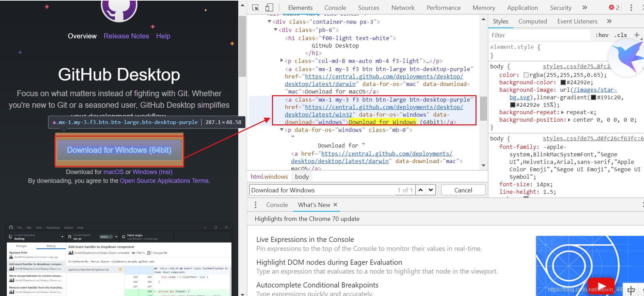This screenshot has width=644, height=296.
Task: Add a new style rule plus icon
Action: (637, 35)
